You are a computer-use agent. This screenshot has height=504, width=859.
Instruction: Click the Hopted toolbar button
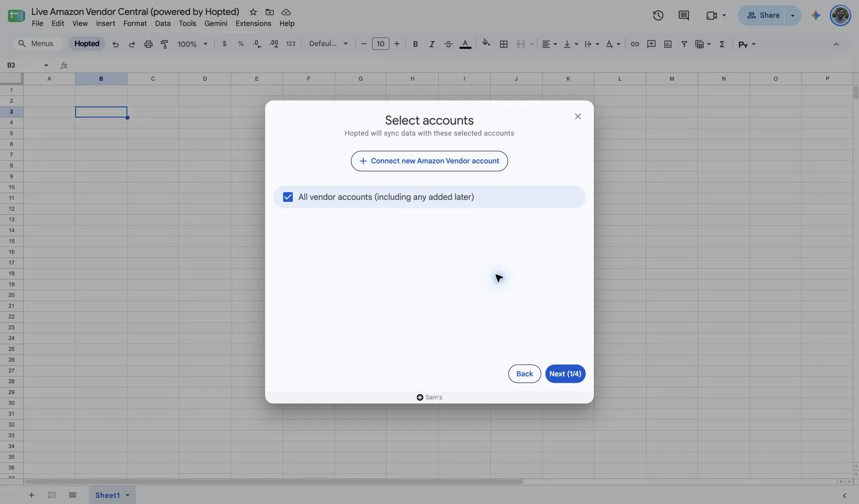point(87,44)
